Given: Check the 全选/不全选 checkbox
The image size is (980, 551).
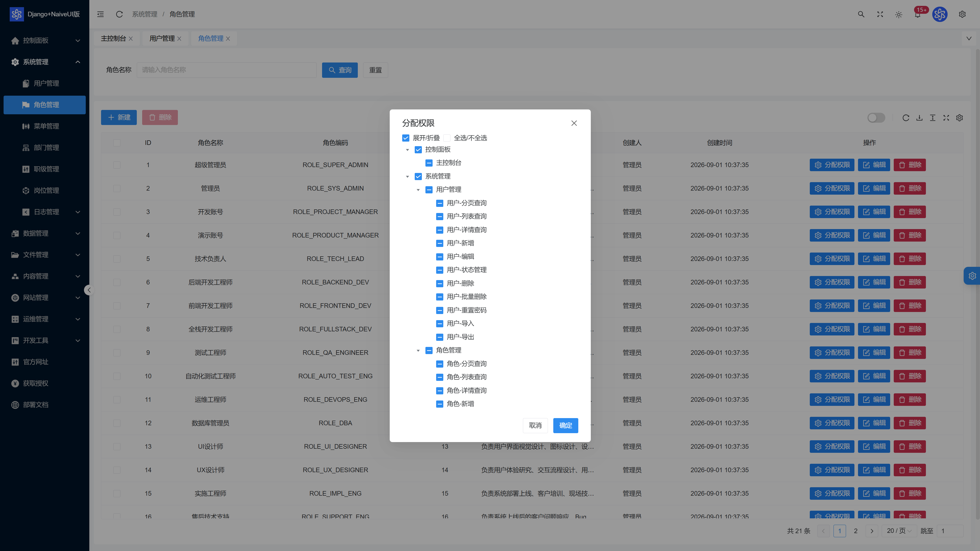Looking at the screenshot, I should click(447, 138).
